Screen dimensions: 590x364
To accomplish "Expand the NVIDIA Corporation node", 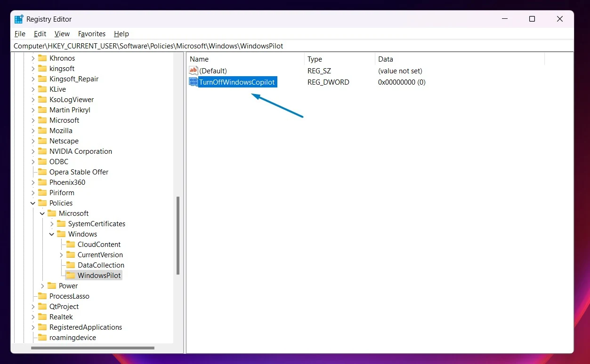I will coord(33,151).
